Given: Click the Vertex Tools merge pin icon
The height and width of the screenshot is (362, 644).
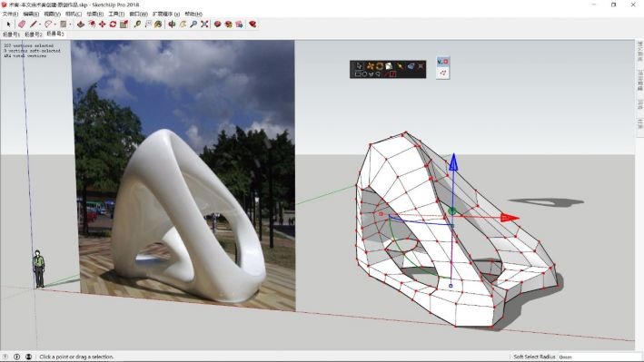Looking at the screenshot, I should pos(400,66).
